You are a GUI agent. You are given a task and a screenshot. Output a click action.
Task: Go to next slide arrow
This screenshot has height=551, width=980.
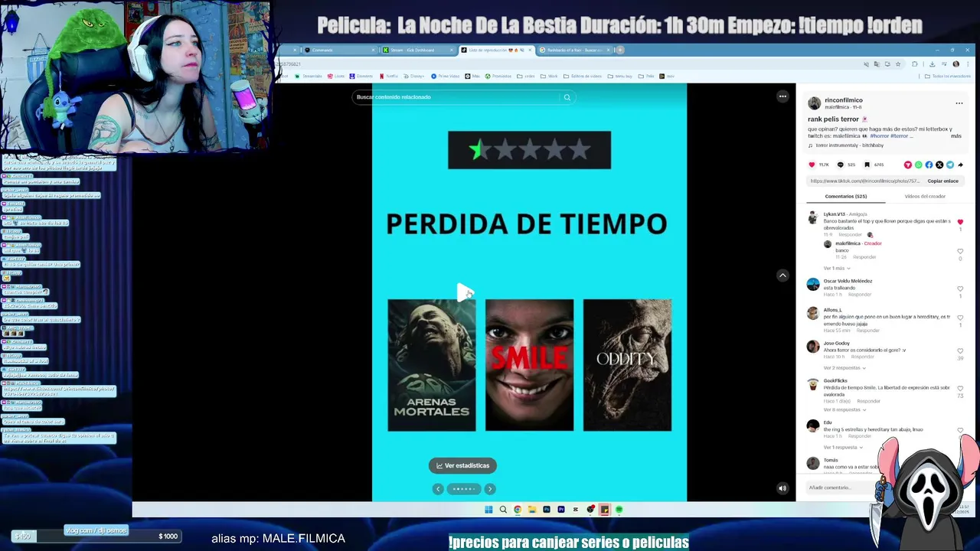tap(490, 489)
